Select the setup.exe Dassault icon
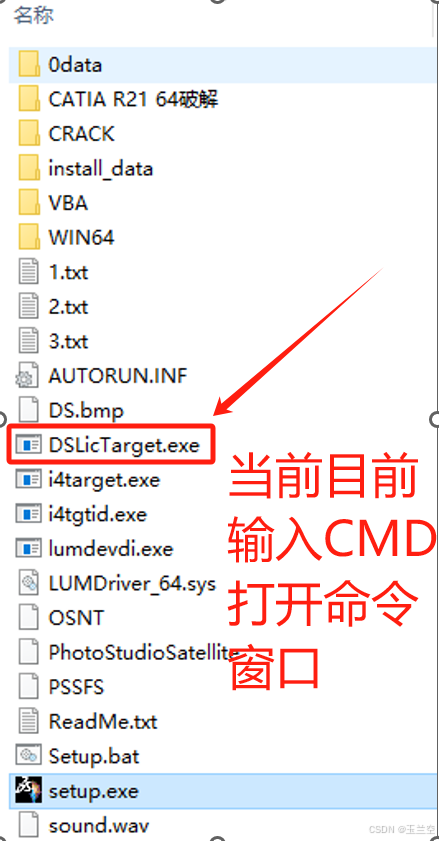 point(28,791)
